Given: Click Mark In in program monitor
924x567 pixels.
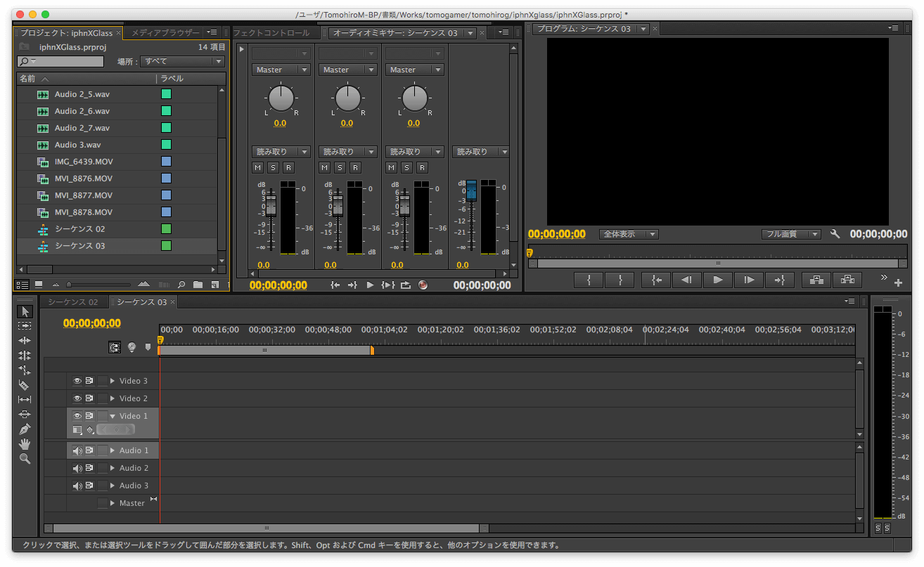Looking at the screenshot, I should click(x=589, y=280).
